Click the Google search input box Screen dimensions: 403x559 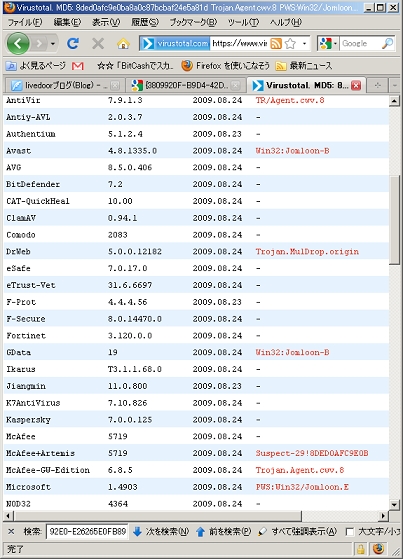tap(359, 43)
